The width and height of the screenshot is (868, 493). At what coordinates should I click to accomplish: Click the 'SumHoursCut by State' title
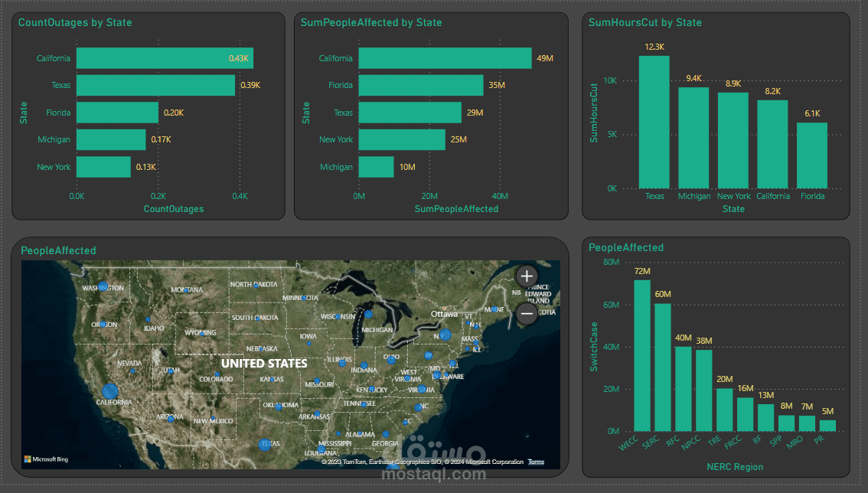click(x=645, y=23)
